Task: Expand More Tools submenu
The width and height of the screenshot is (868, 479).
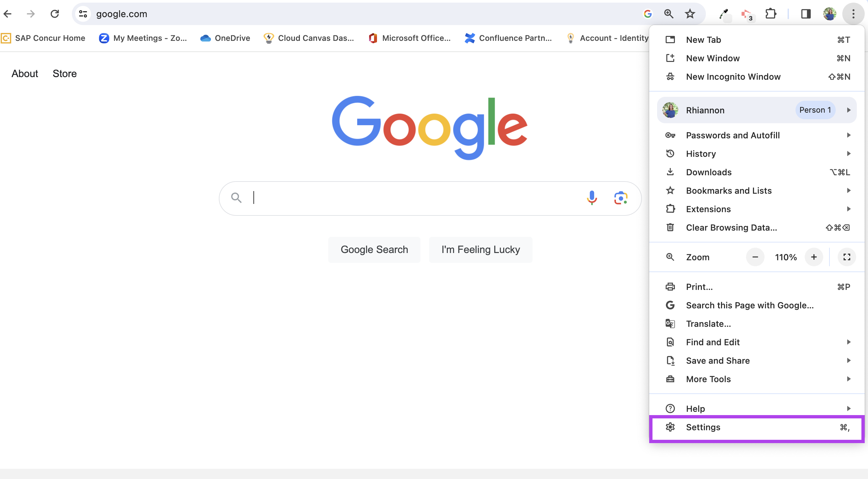Action: (x=757, y=379)
